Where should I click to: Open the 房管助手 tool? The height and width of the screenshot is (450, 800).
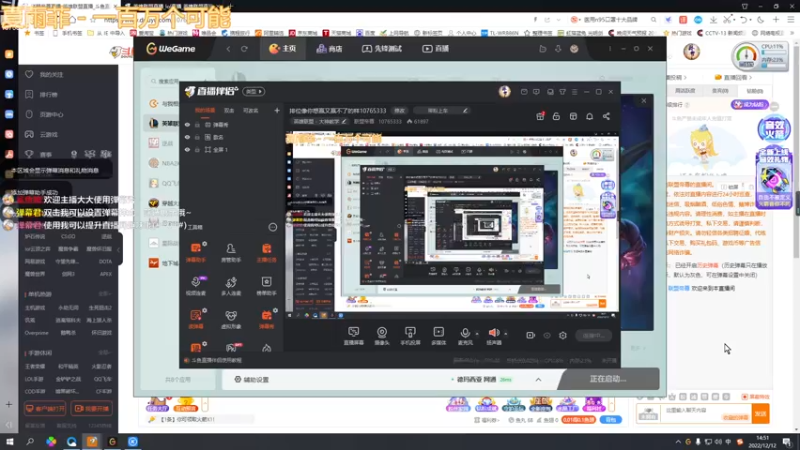(231, 252)
